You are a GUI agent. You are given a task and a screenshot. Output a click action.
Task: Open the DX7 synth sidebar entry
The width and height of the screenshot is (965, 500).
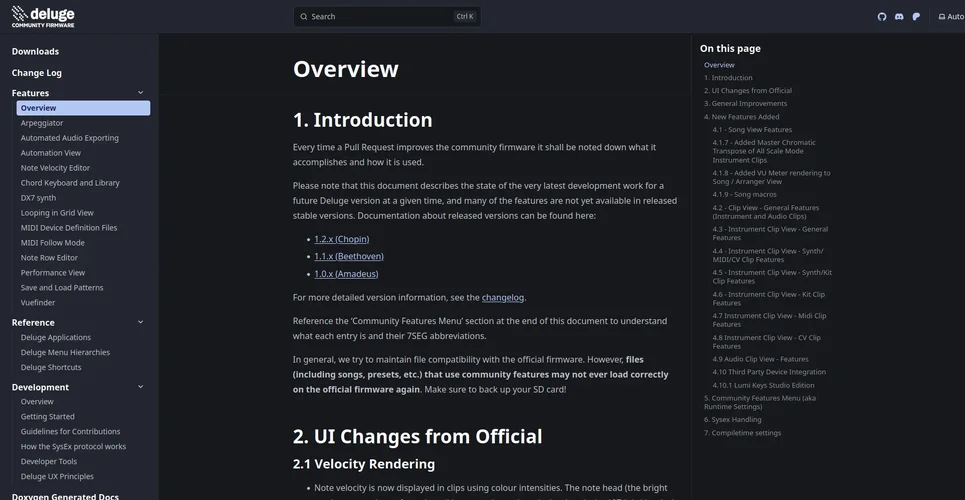39,198
